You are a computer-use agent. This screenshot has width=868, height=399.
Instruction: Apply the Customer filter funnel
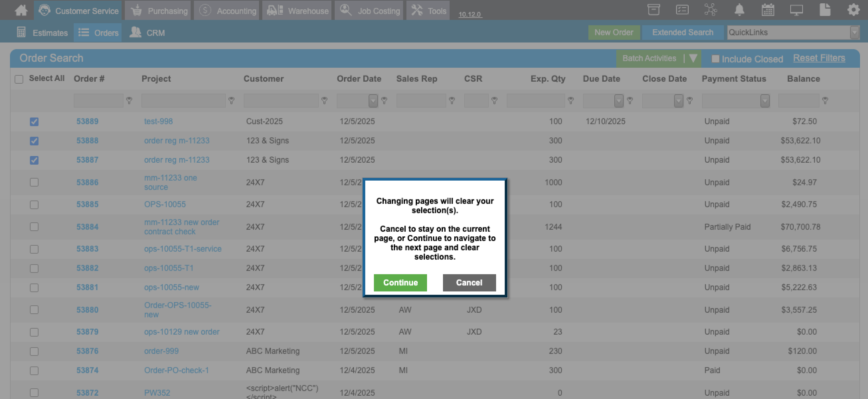[x=324, y=100]
